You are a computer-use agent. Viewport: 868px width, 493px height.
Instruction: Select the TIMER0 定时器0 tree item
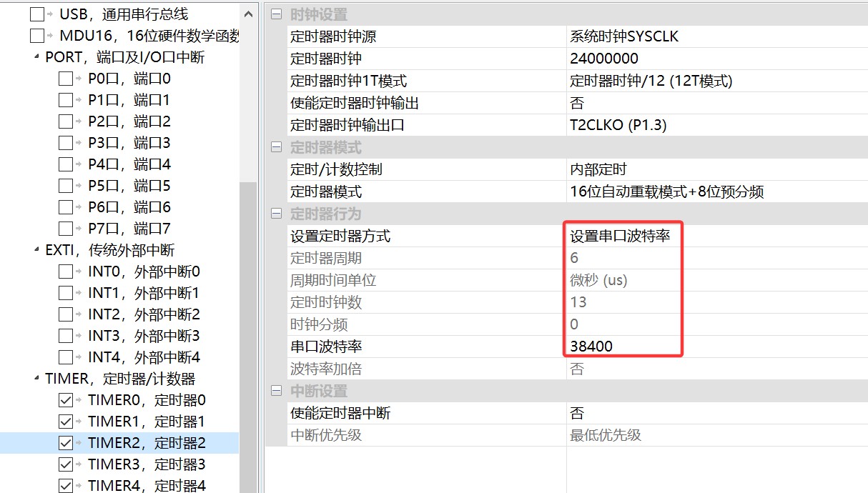click(x=147, y=400)
